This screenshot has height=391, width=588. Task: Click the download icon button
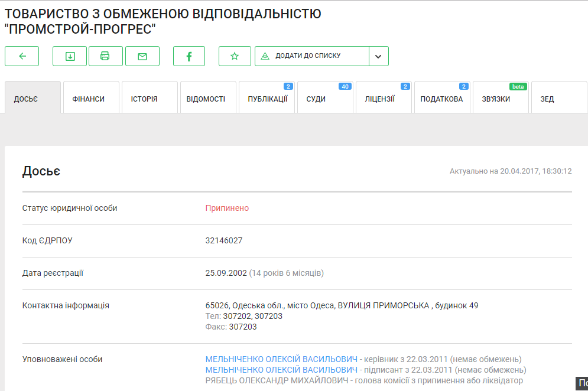(x=70, y=56)
